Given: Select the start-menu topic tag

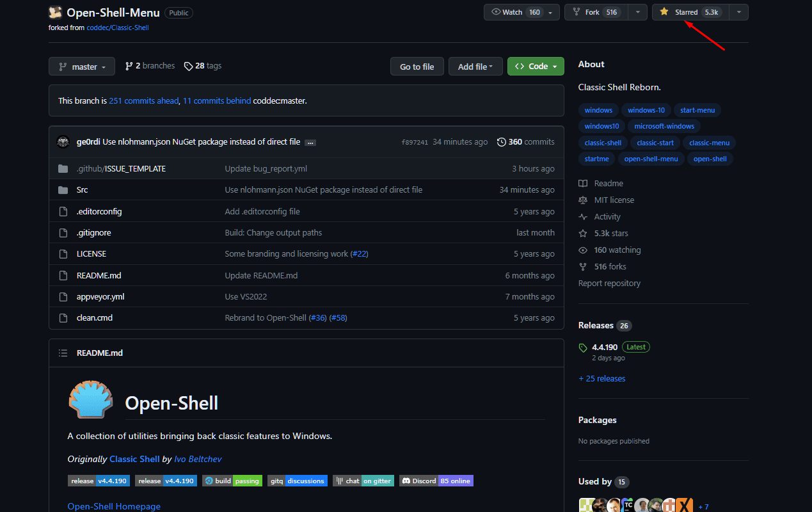Looking at the screenshot, I should click(x=697, y=110).
